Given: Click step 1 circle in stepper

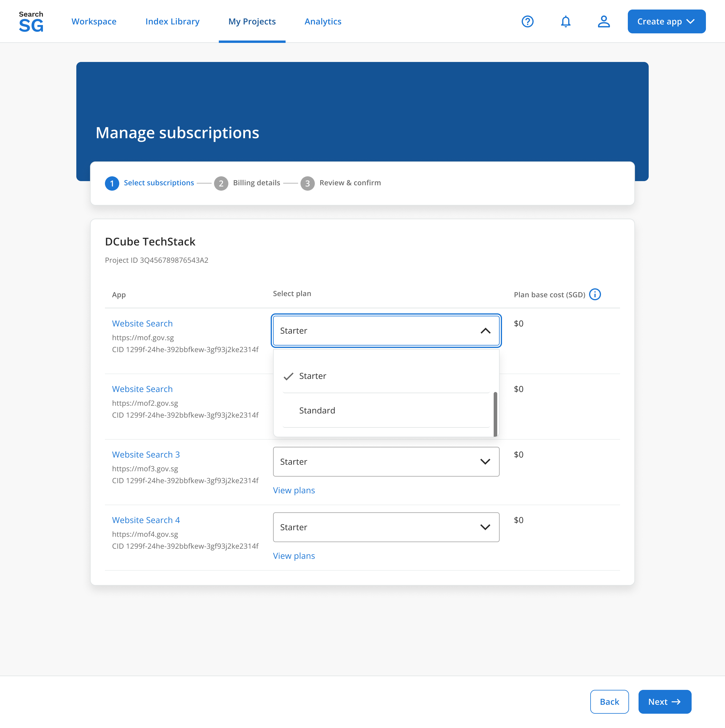Looking at the screenshot, I should [x=112, y=183].
